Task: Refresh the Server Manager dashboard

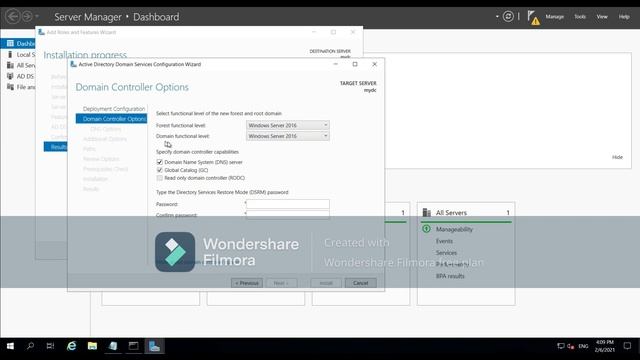Action: click(508, 16)
